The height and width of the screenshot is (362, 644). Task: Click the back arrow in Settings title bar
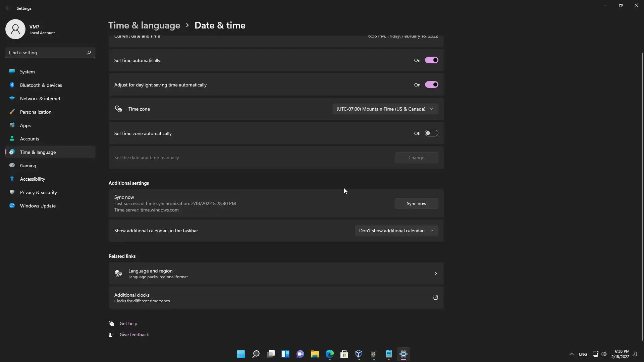8,8
